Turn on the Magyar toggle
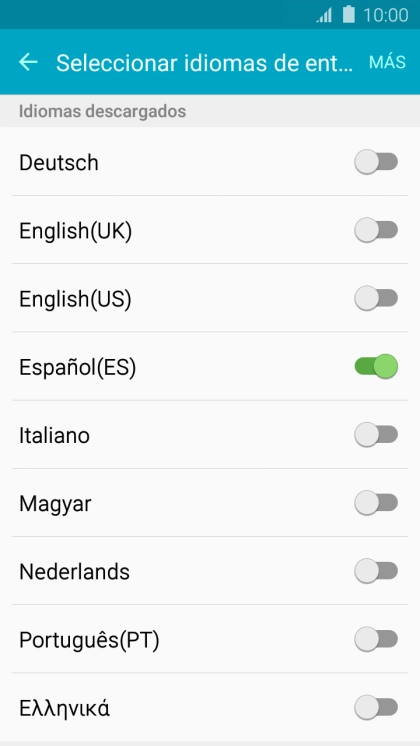The height and width of the screenshot is (746, 420). point(376,503)
